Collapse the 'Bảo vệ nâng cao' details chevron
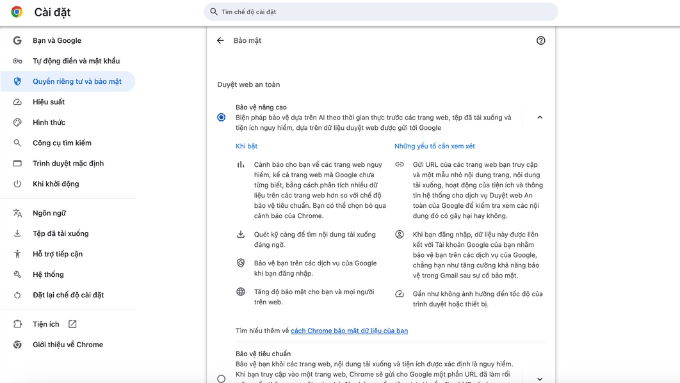This screenshot has width=680, height=383. 539,117
